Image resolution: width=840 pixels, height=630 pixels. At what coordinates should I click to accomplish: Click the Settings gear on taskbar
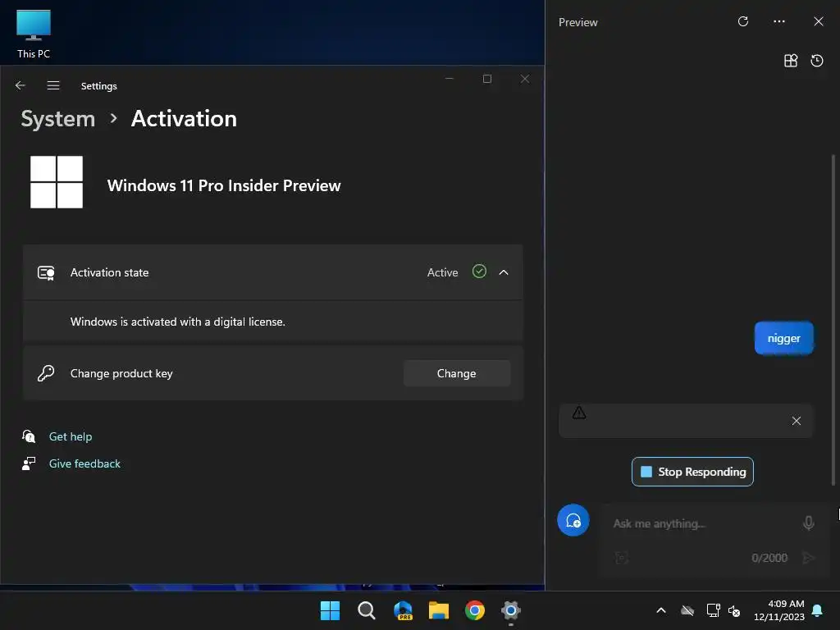pos(511,610)
